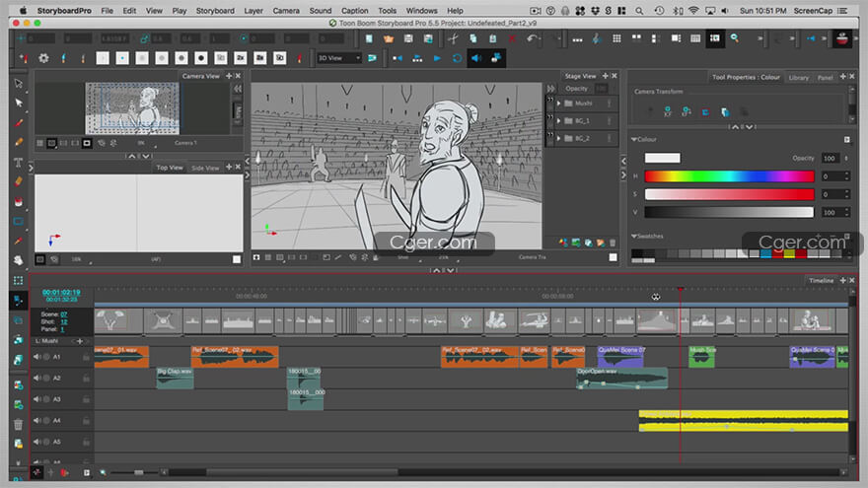
Task: Switch to the Side View tab
Action: pyautogui.click(x=205, y=168)
